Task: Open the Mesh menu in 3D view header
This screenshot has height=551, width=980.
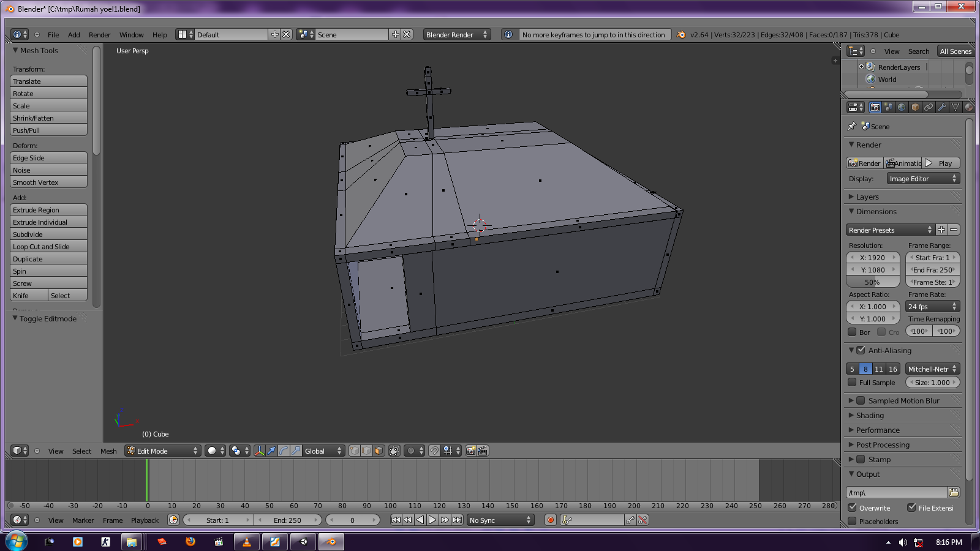Action: [x=108, y=451]
